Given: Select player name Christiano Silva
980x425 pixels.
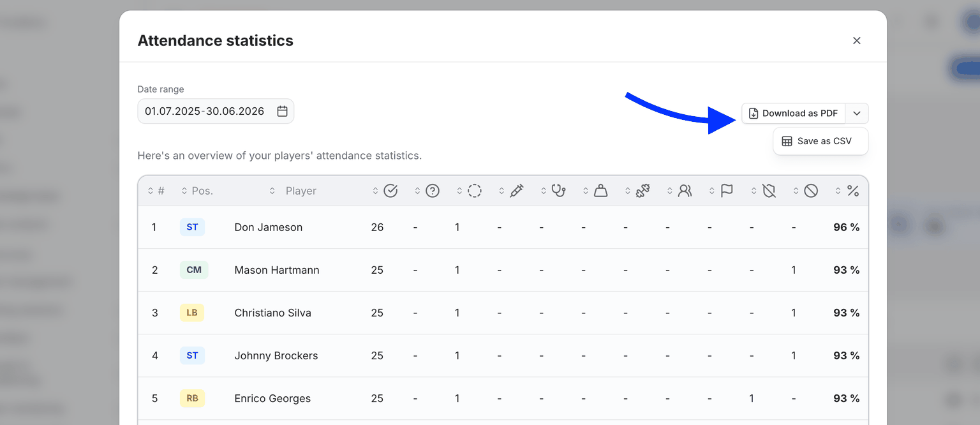Looking at the screenshot, I should [273, 313].
